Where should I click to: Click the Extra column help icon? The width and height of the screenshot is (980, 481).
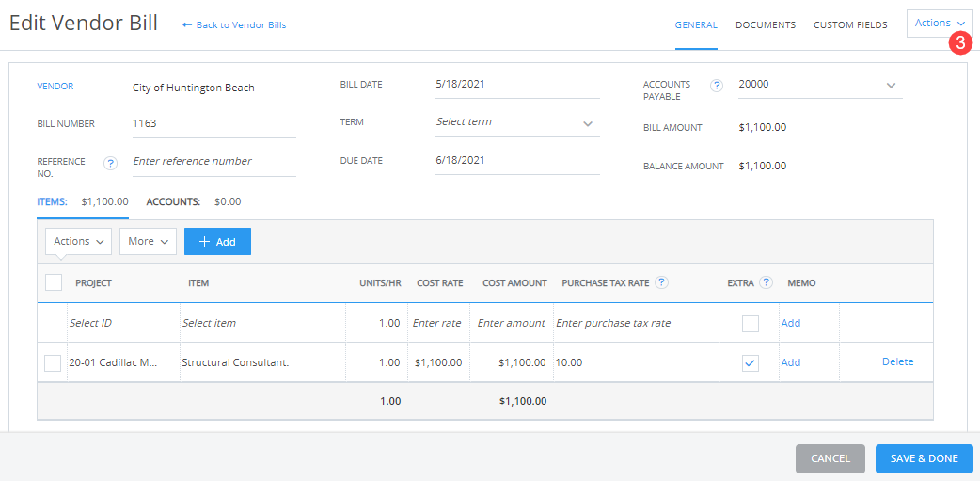(x=767, y=282)
